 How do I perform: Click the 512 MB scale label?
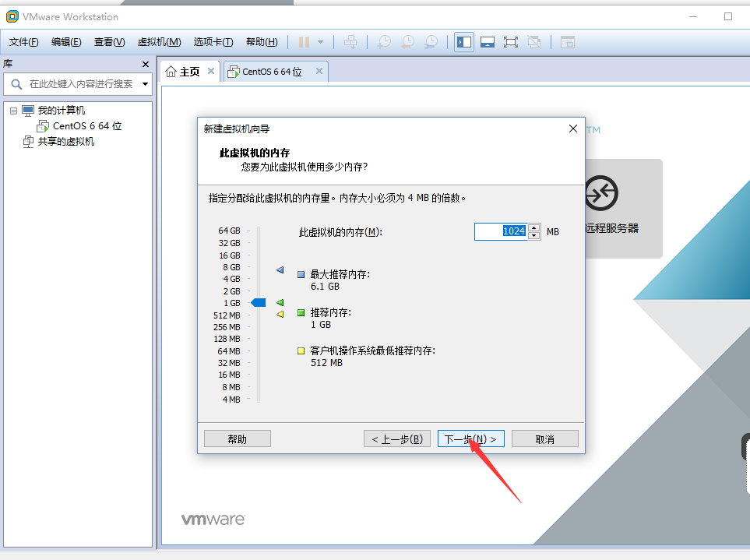[x=227, y=315]
